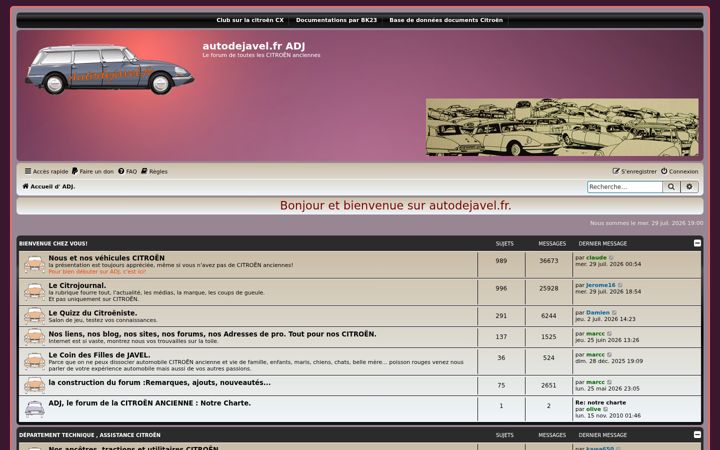Click S'enregistrer to register
This screenshot has height=450, width=720.
tap(635, 171)
